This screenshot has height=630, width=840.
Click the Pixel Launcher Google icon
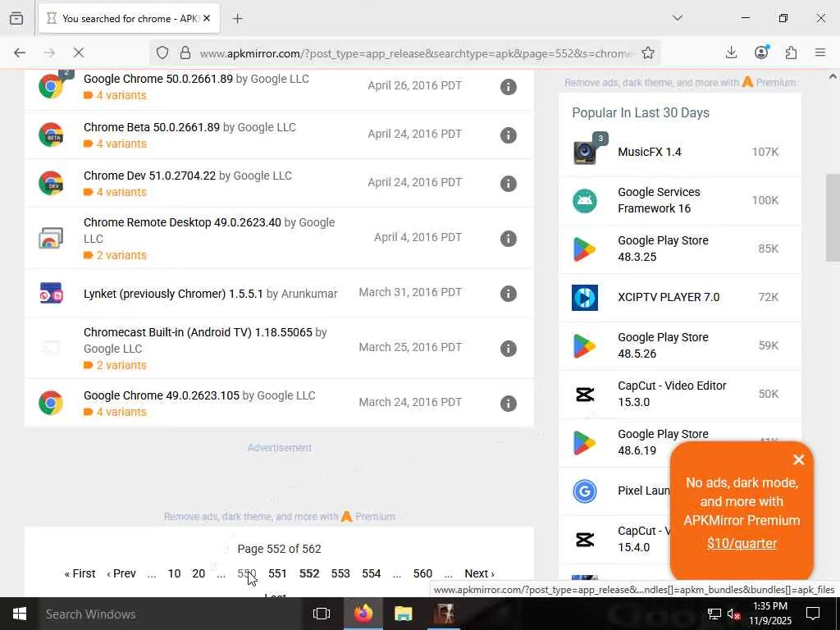[585, 491]
